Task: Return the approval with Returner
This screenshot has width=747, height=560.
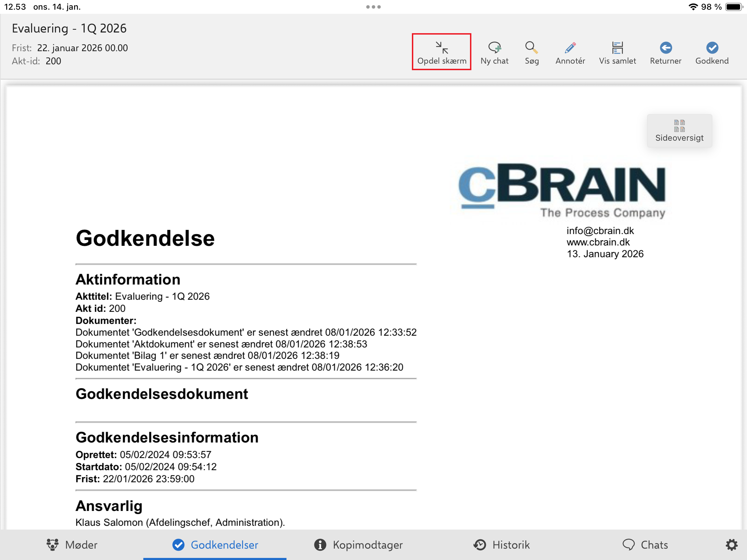Action: coord(665,52)
